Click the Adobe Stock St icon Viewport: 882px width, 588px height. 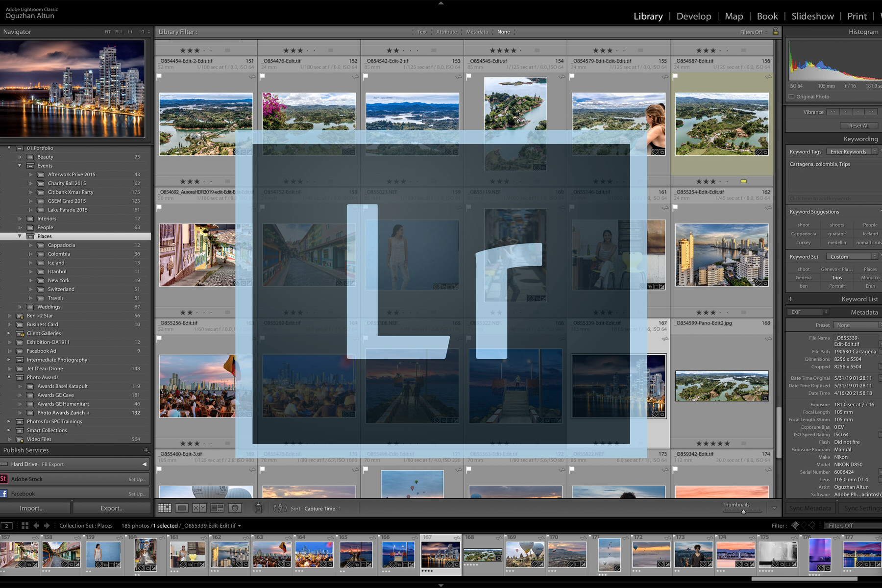[x=3, y=479]
